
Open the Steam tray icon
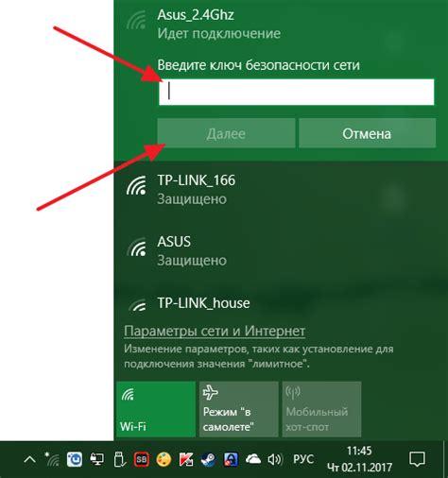[x=209, y=460]
